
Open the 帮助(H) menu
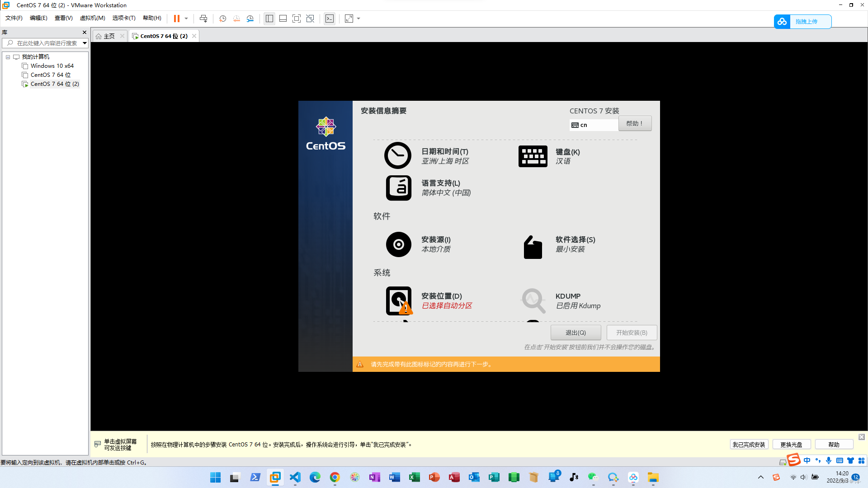(x=152, y=18)
